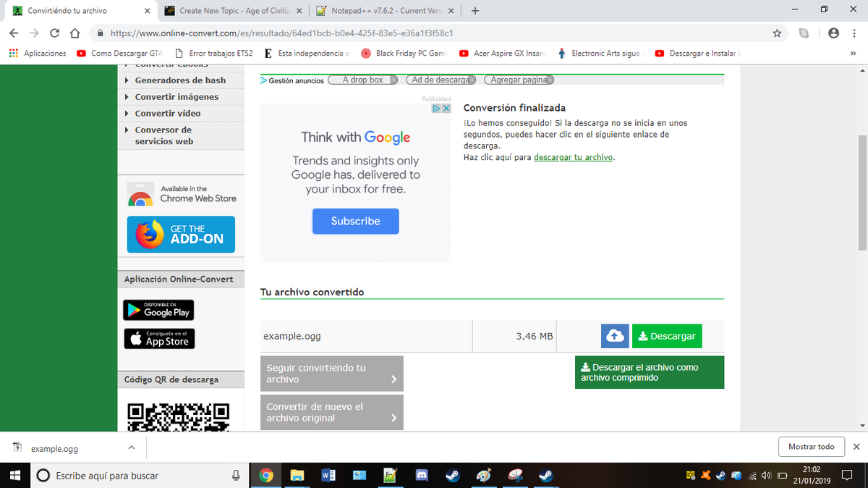The height and width of the screenshot is (488, 868).
Task: Open File Explorer from the taskbar
Action: tap(297, 476)
